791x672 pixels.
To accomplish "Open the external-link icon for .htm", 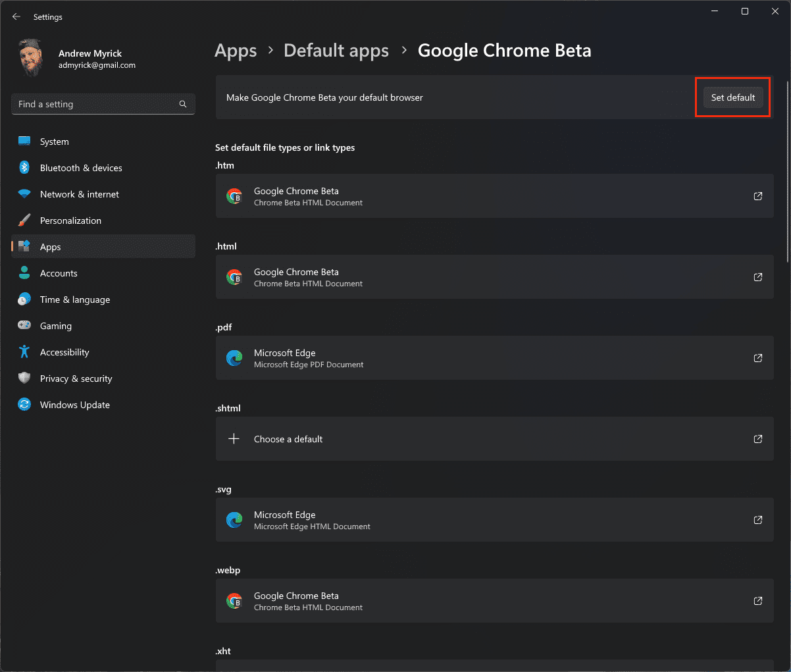I will tap(758, 196).
